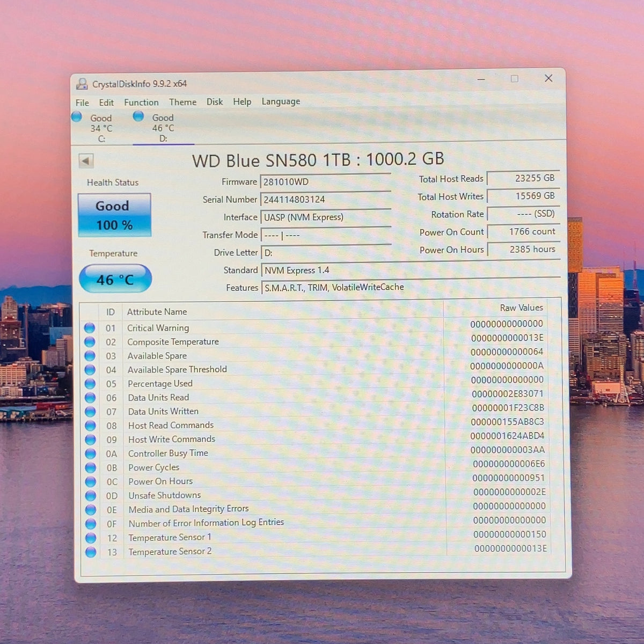The width and height of the screenshot is (644, 644).
Task: Select the Critical Warning attribute name
Action: [158, 328]
